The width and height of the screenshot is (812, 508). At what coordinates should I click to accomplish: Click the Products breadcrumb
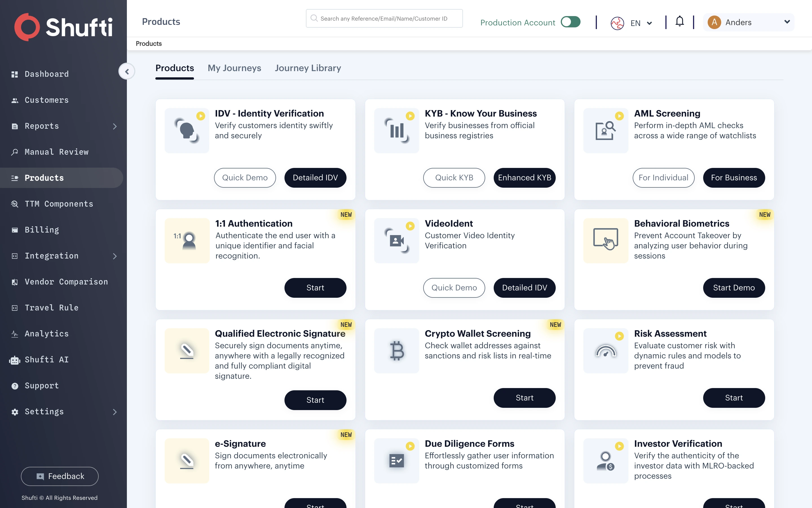149,44
